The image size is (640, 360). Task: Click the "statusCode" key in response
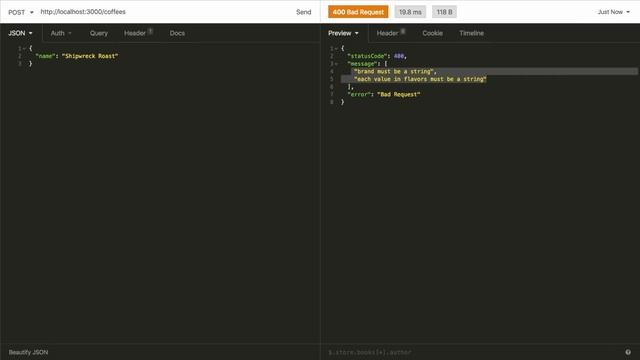367,56
